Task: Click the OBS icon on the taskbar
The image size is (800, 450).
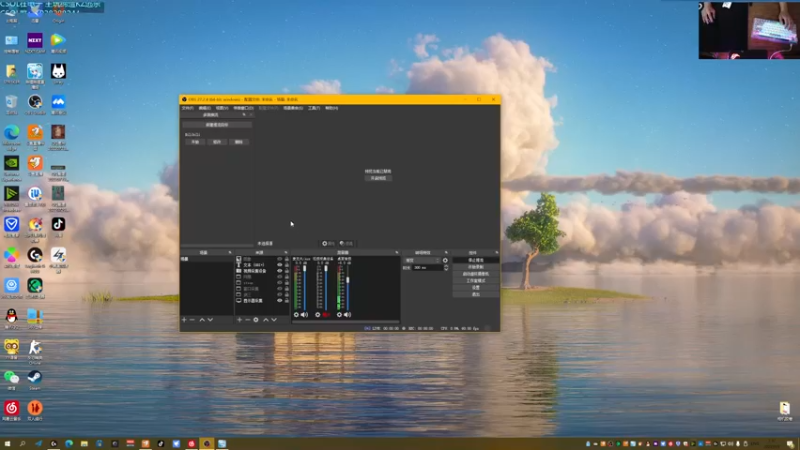Action: [207, 444]
